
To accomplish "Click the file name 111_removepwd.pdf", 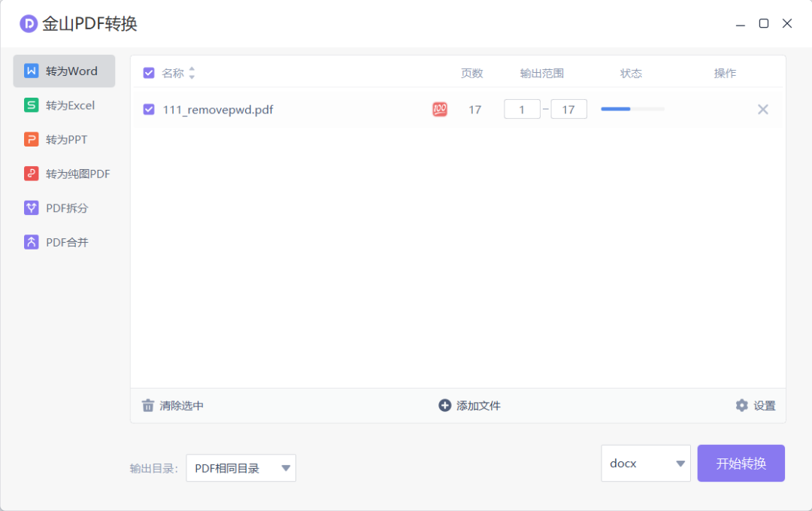I will point(218,110).
